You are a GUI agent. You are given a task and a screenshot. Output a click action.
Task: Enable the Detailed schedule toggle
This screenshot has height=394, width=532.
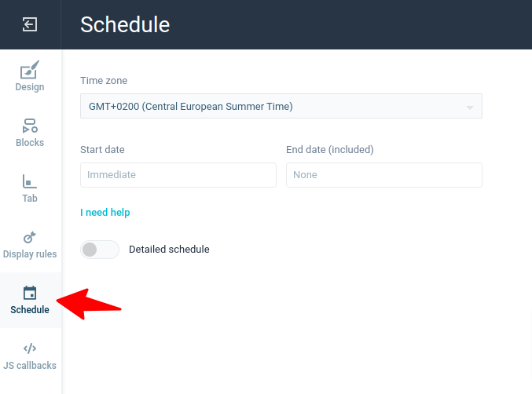[x=100, y=250]
